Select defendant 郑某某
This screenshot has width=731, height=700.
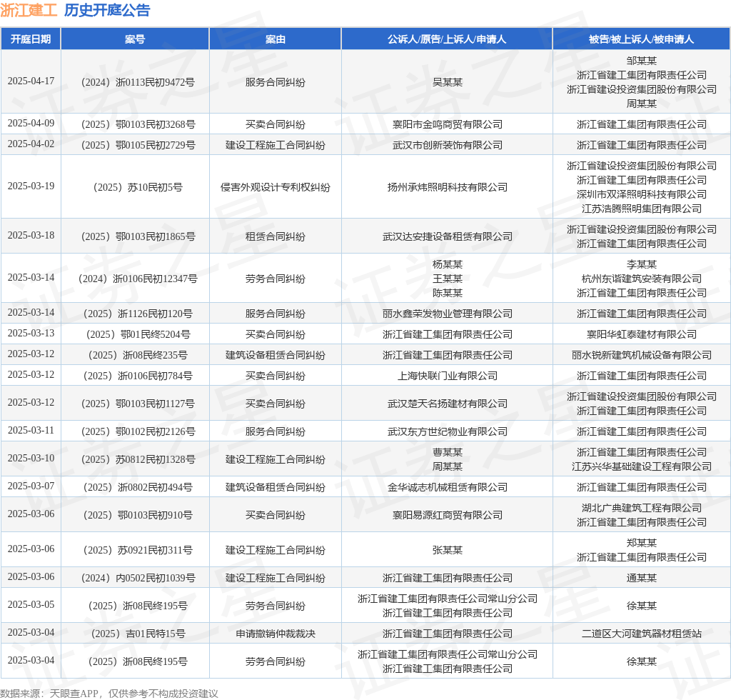642,543
